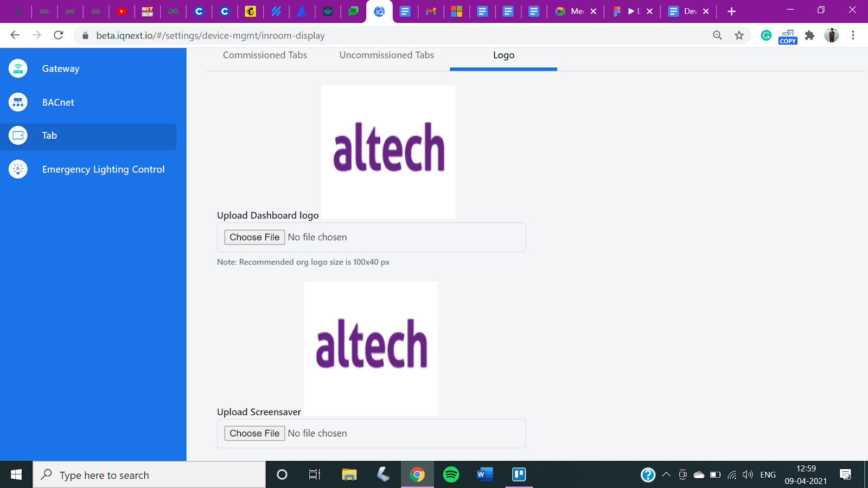Open the Chrome profile avatar
Screen dimensions: 868x488
(831, 35)
